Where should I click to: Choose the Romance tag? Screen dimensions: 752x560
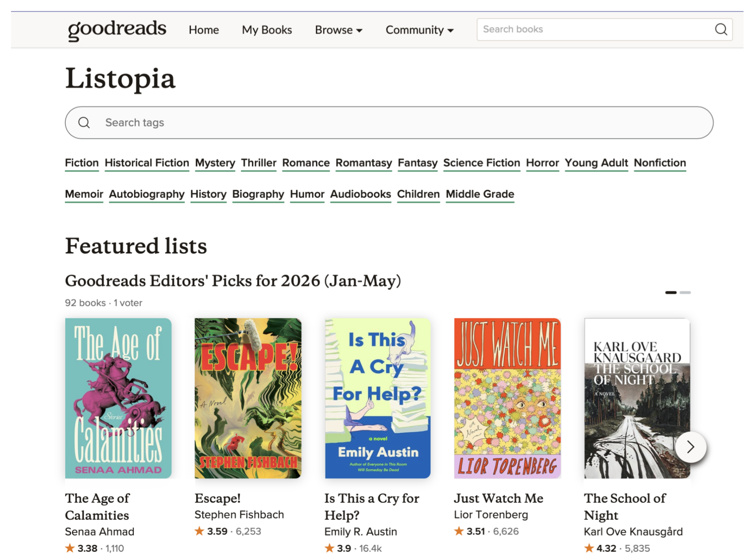306,163
